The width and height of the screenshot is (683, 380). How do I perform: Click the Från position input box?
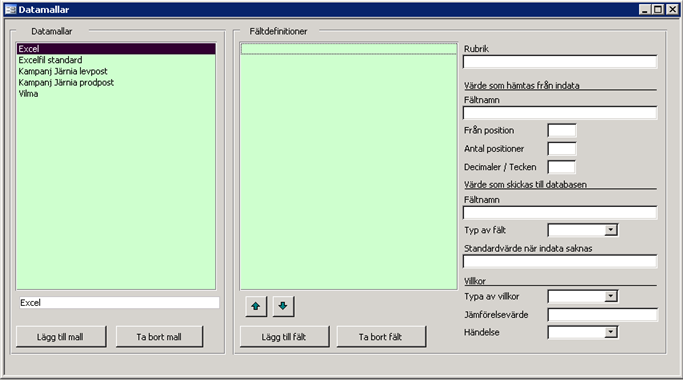[x=562, y=130]
